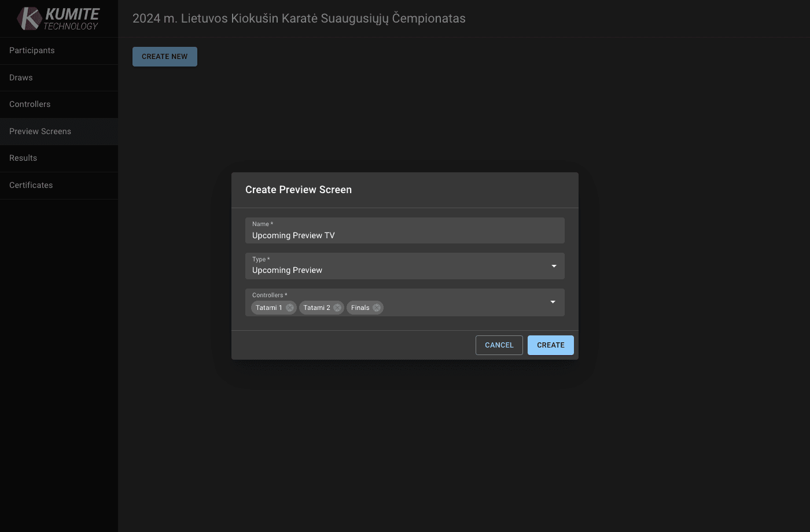
Task: Click the Kumite Technology logo
Action: [58, 18]
